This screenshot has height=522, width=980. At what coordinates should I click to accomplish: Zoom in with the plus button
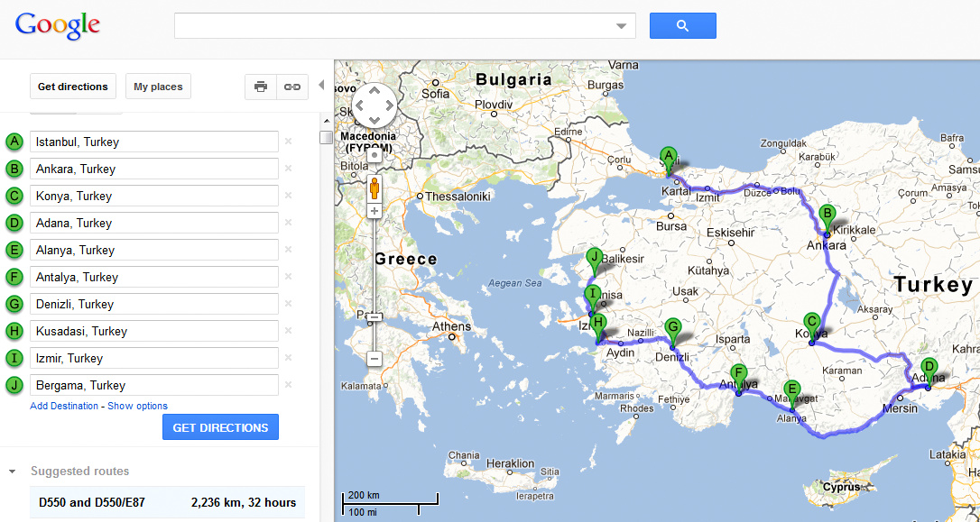tap(374, 211)
